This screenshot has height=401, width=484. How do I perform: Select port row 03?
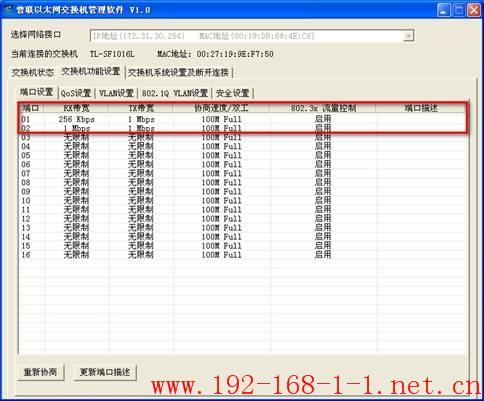coord(243,137)
